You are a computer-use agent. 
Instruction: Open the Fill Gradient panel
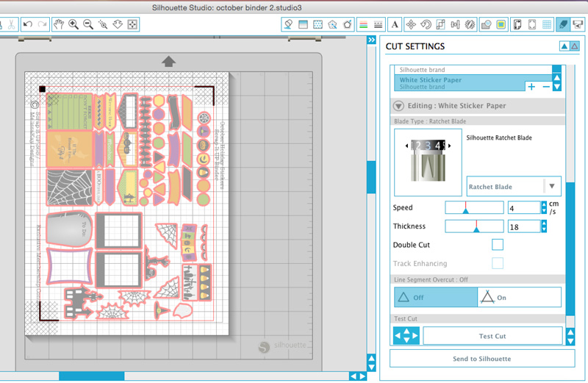(x=303, y=25)
